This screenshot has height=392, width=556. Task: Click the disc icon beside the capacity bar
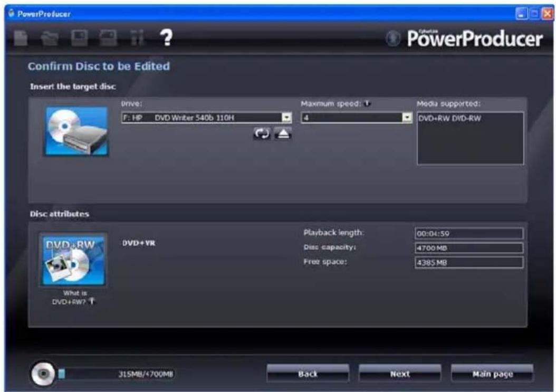[x=43, y=374]
